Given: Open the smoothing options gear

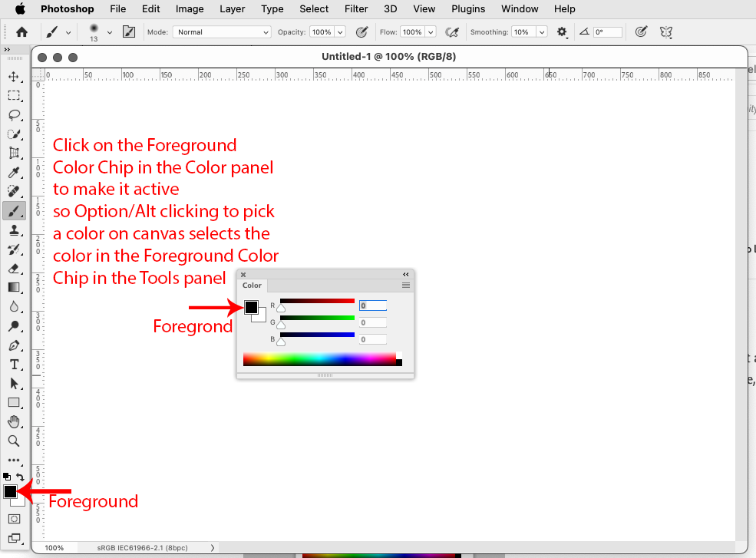Looking at the screenshot, I should pos(562,31).
